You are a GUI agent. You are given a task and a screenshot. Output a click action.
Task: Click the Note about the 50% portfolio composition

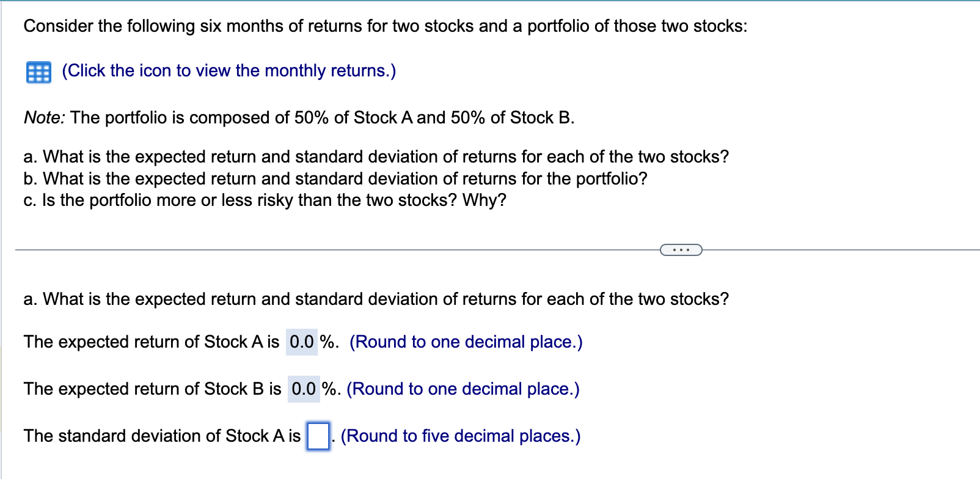point(299,117)
